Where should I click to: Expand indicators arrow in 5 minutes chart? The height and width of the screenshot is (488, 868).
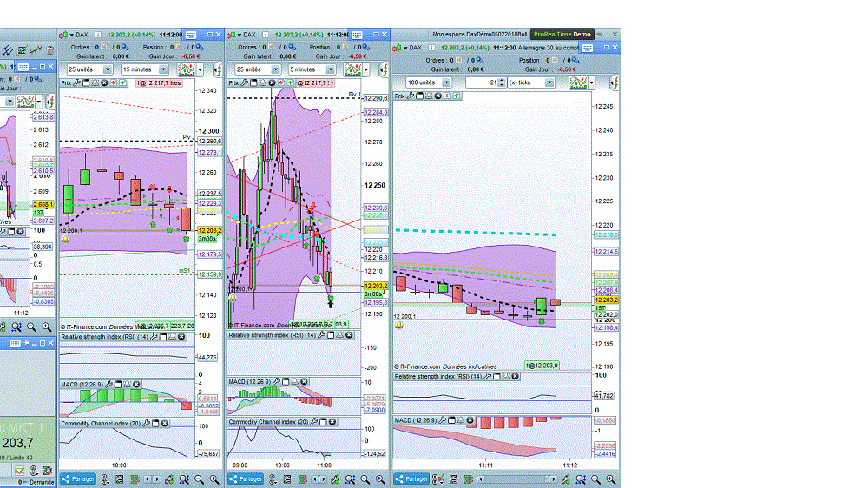point(366,69)
